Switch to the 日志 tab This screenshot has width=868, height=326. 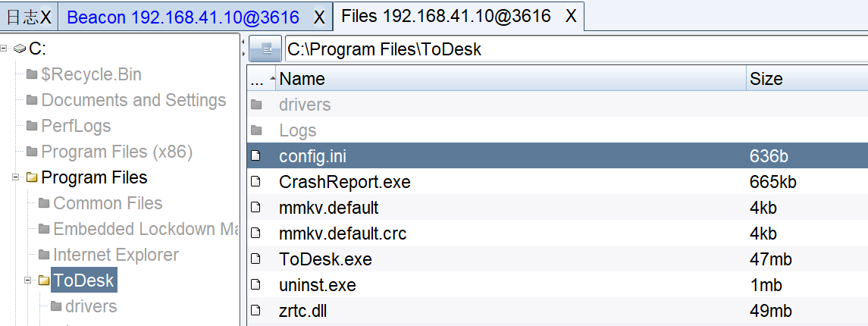(22, 17)
